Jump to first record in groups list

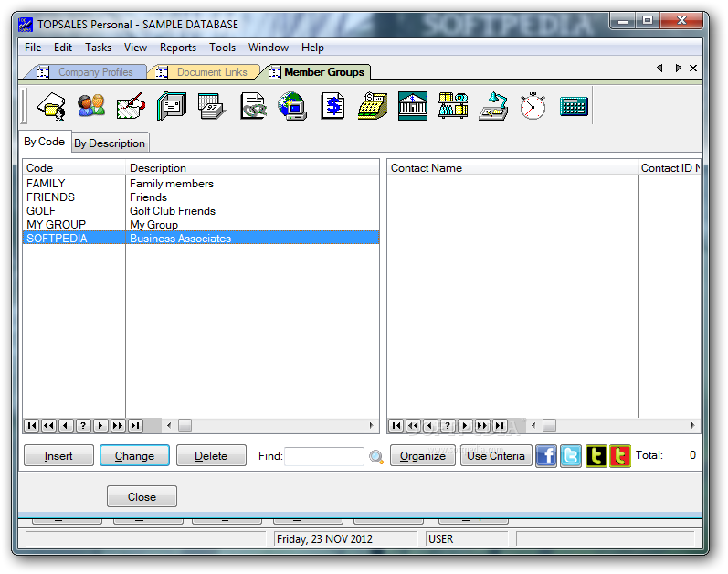pyautogui.click(x=32, y=425)
